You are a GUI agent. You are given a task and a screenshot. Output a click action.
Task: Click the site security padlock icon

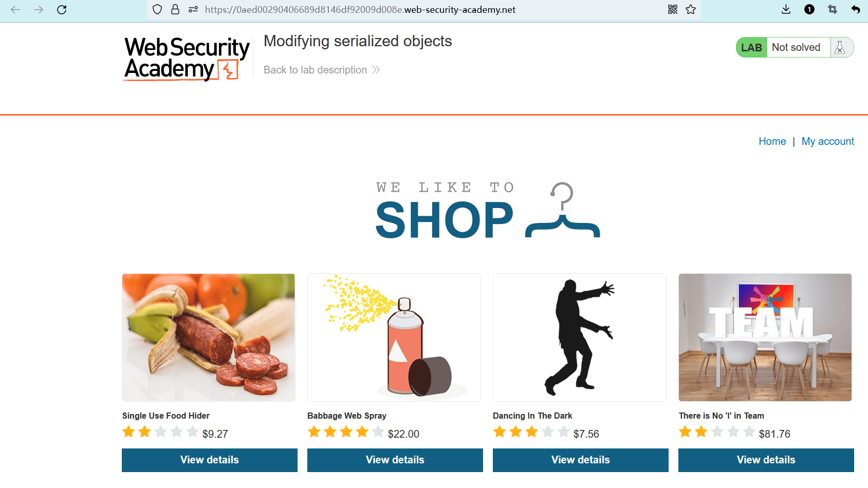175,10
